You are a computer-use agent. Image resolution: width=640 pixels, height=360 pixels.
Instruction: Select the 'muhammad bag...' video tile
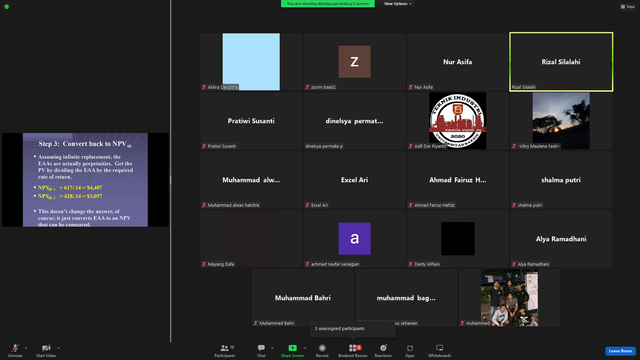pyautogui.click(x=406, y=298)
